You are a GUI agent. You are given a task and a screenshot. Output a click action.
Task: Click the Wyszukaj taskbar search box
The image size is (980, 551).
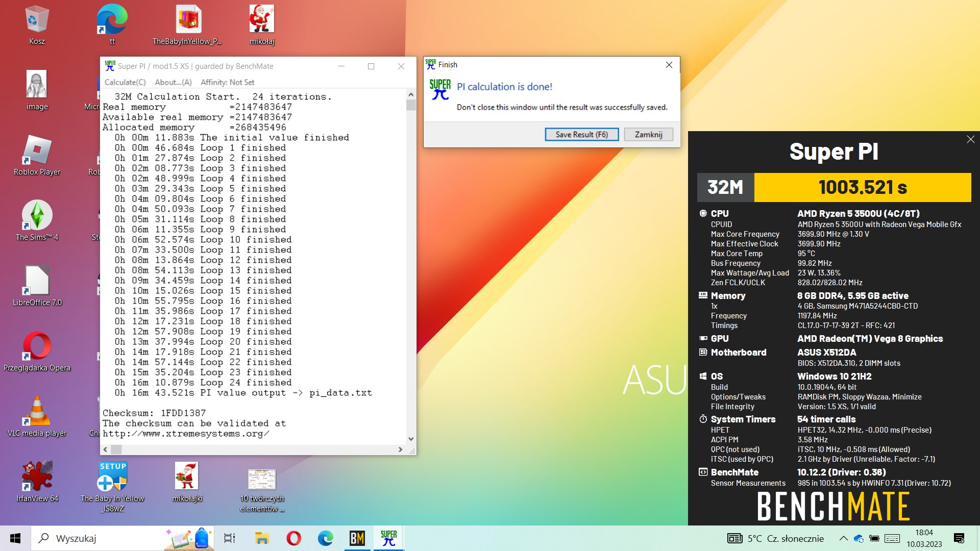click(122, 538)
